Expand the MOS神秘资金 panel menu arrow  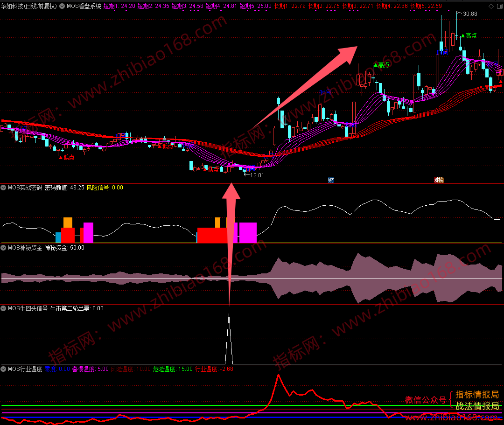coord(4,248)
